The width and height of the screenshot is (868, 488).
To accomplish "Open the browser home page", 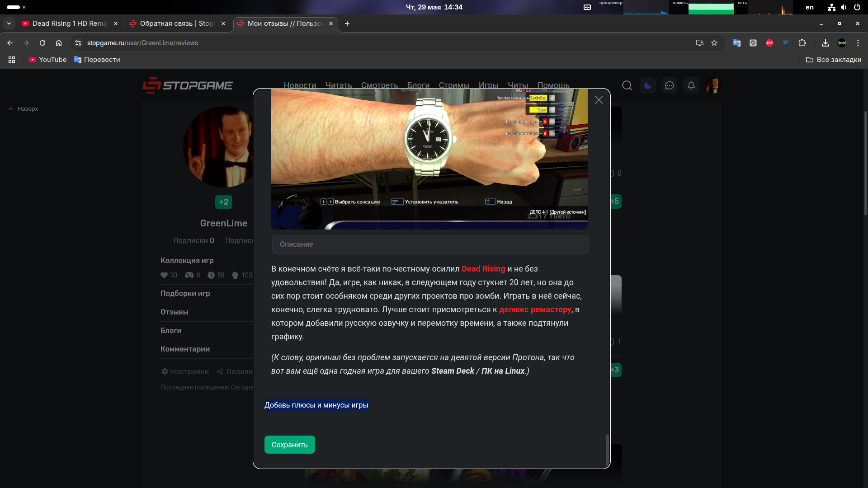I will pyautogui.click(x=59, y=43).
